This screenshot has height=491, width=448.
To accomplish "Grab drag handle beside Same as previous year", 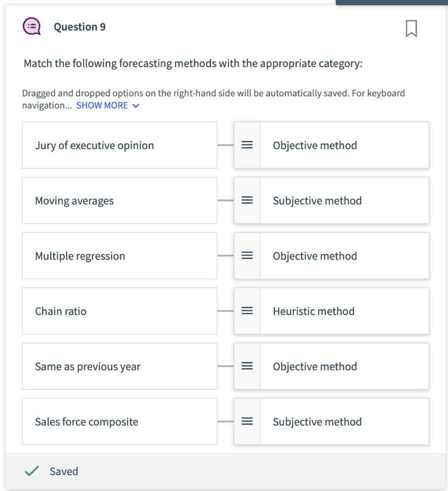I will point(247,366).
